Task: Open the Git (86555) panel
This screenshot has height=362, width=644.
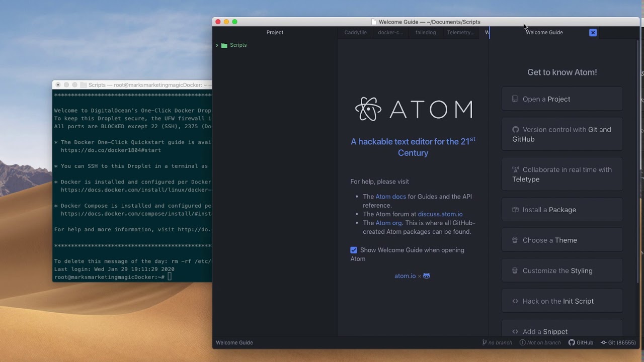Action: (x=618, y=343)
